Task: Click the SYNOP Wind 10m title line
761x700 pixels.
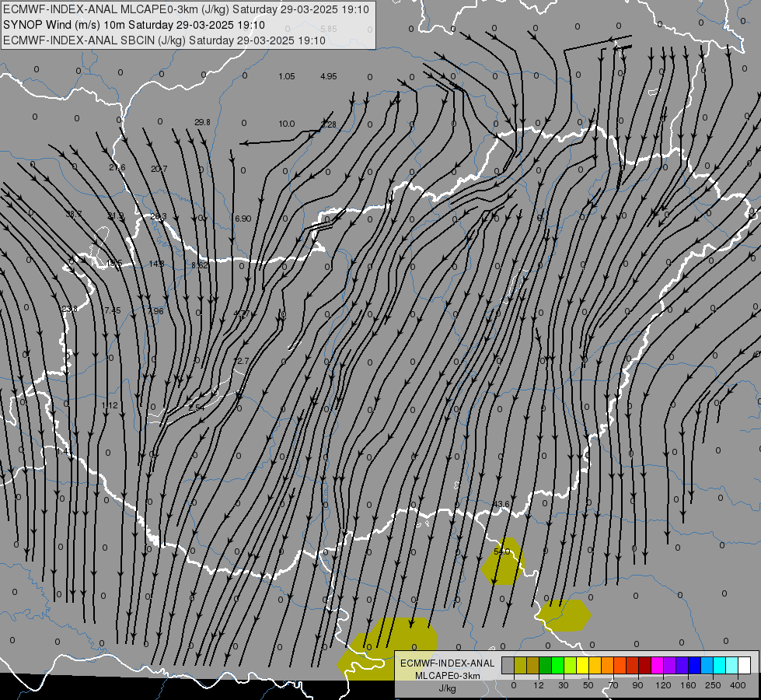Action: (134, 25)
